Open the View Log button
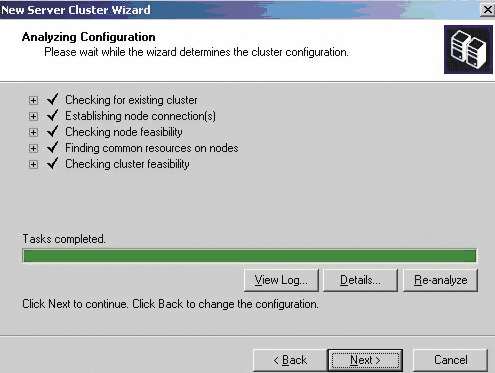The width and height of the screenshot is (495, 373). point(281,280)
